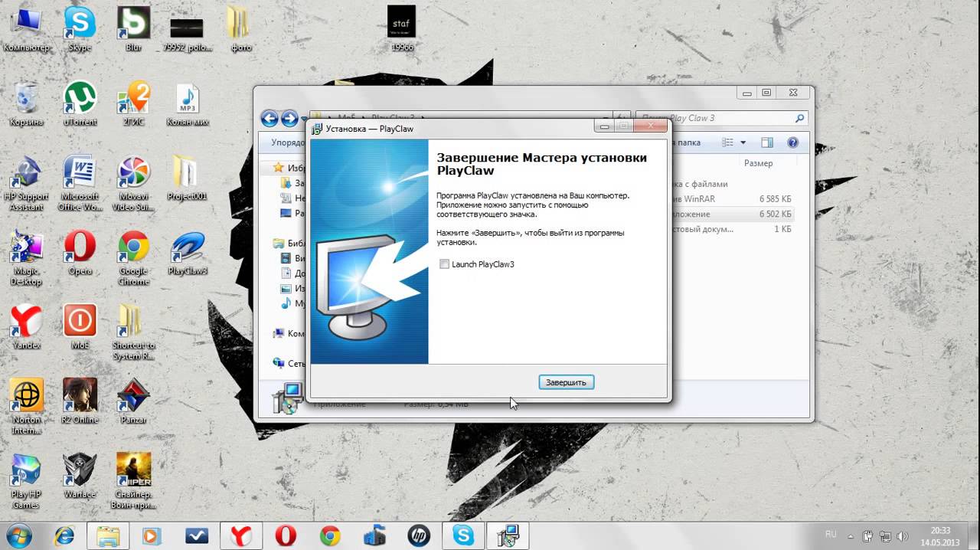Open the Project001 folder on desktop

coord(188,178)
